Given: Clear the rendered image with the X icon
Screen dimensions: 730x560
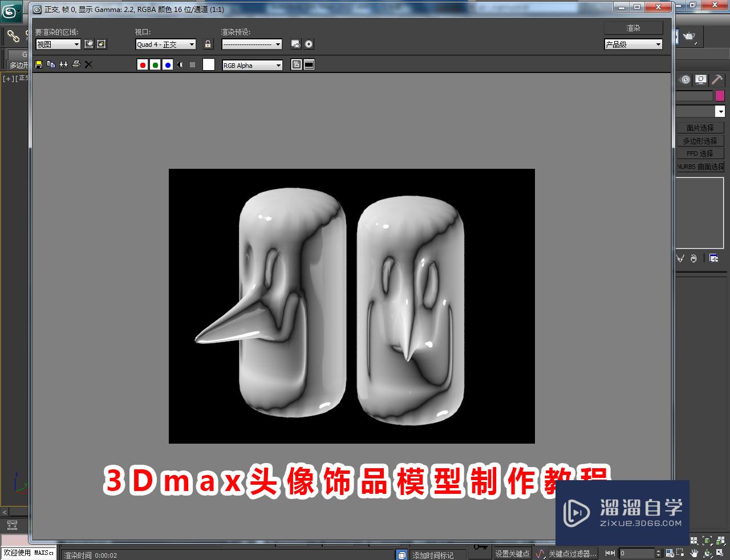Looking at the screenshot, I should tap(88, 64).
